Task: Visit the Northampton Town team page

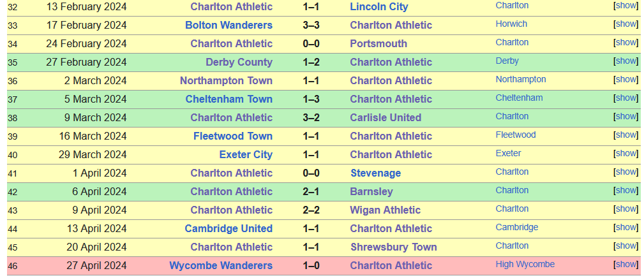Action: point(227,80)
